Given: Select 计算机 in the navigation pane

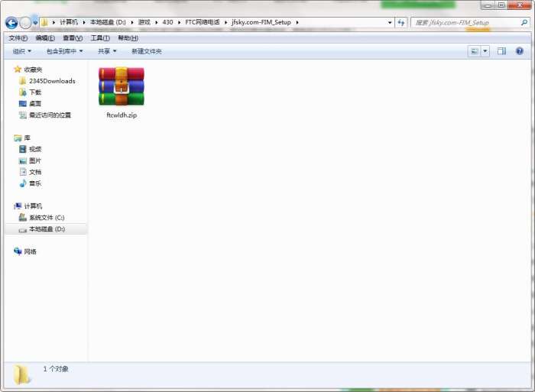Looking at the screenshot, I should click(x=33, y=206).
